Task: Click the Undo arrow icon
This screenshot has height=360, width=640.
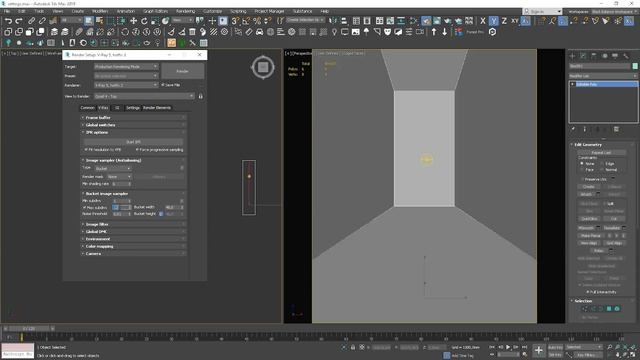Action: (8, 21)
